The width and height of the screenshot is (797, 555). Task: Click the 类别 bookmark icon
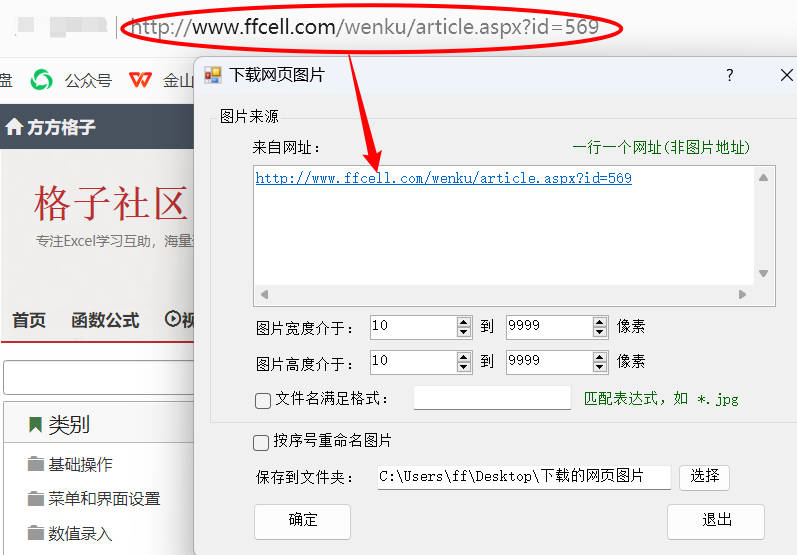[35, 425]
